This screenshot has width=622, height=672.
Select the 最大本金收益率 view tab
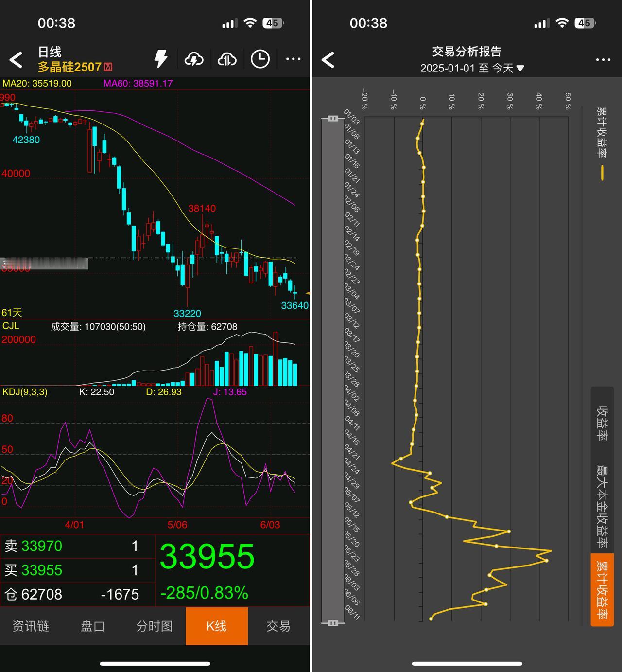pos(602,506)
